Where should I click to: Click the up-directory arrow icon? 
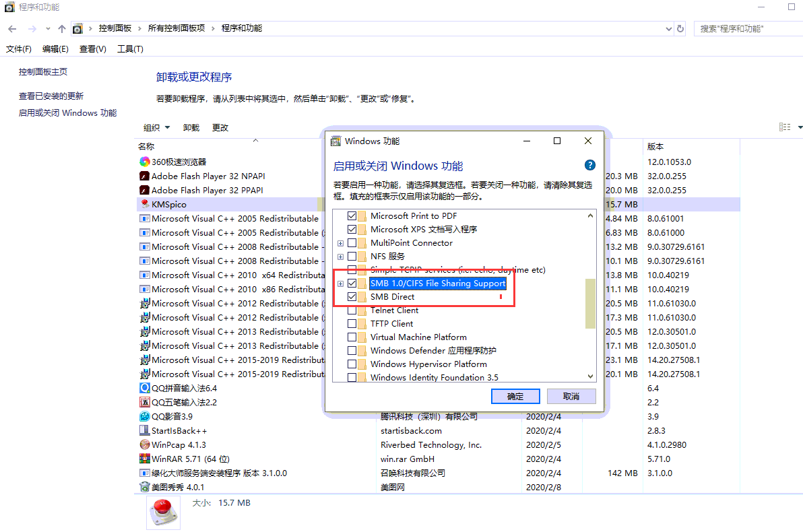(62, 29)
